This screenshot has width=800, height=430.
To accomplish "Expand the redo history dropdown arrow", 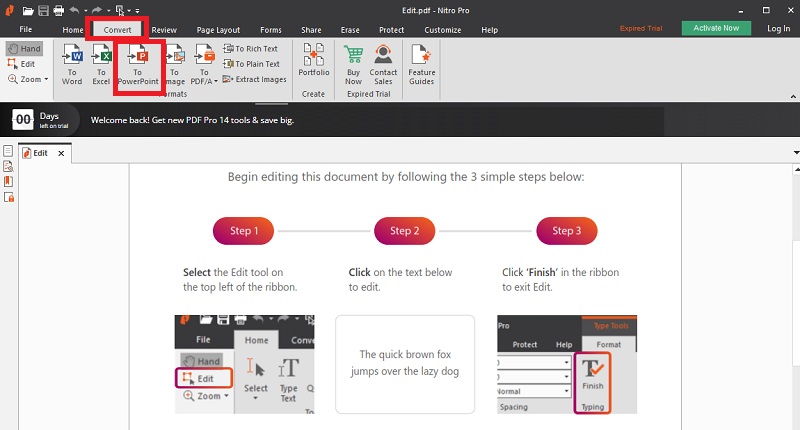I will coord(108,10).
